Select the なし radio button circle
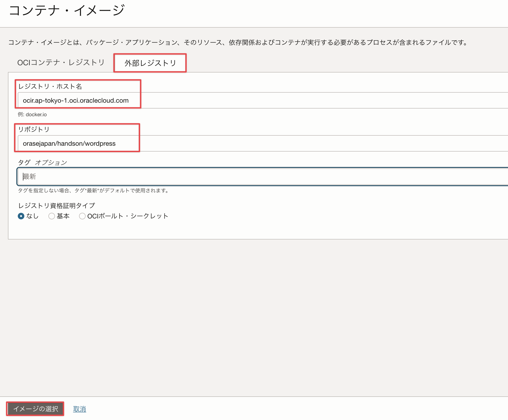The image size is (508, 420). click(x=21, y=216)
